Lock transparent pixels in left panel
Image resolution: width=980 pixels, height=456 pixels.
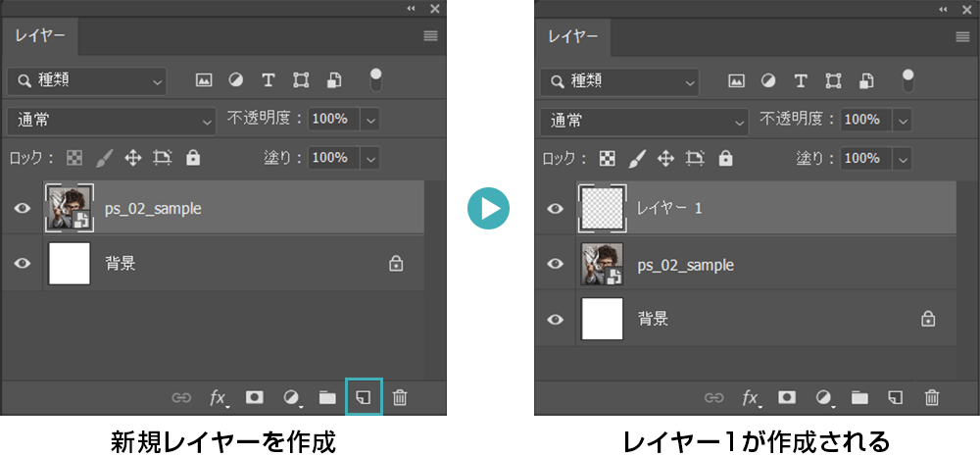[x=73, y=158]
